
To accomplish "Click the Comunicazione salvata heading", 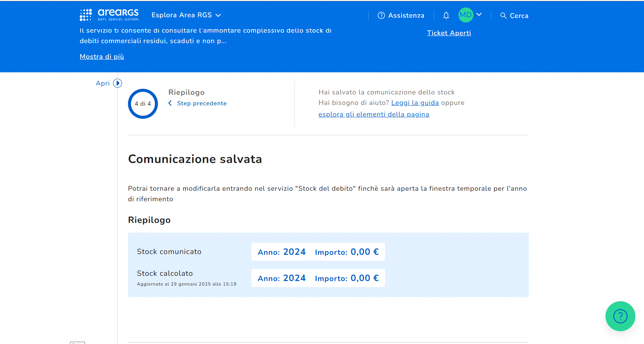I will (195, 159).
